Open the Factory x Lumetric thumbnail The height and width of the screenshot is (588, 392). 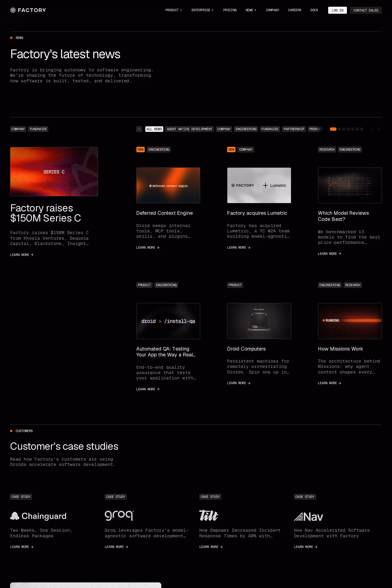(x=259, y=185)
